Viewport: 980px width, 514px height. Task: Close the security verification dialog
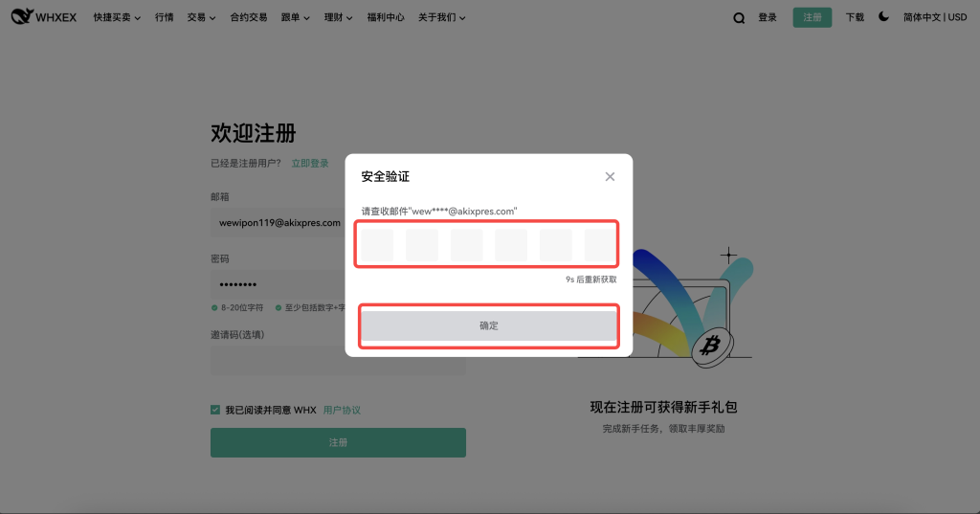pos(610,176)
